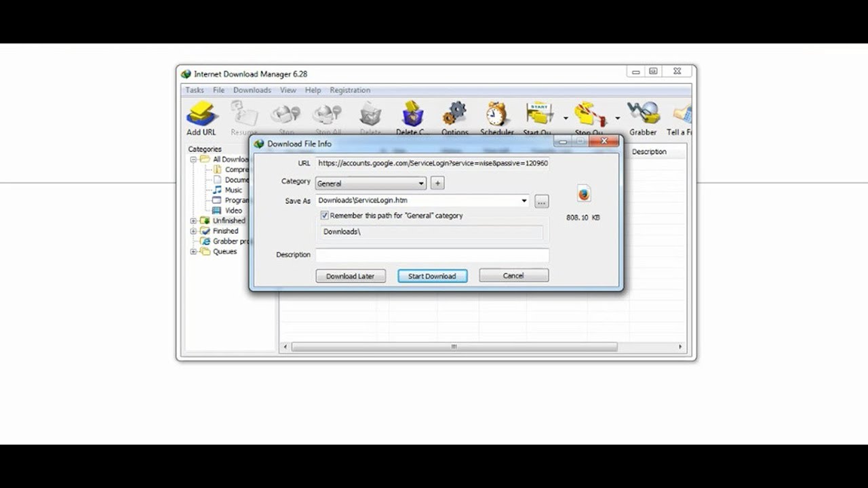
Task: Click the Start Queue toolbar icon
Action: [x=539, y=114]
